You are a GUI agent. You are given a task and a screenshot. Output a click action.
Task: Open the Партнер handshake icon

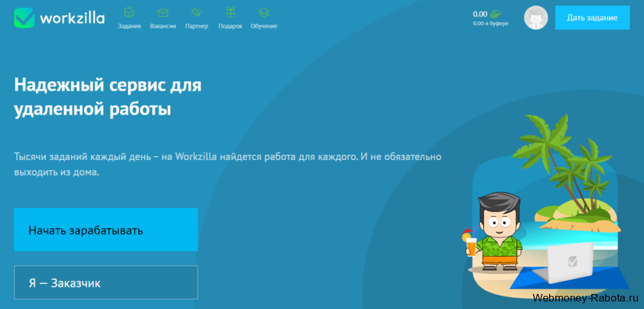(197, 13)
